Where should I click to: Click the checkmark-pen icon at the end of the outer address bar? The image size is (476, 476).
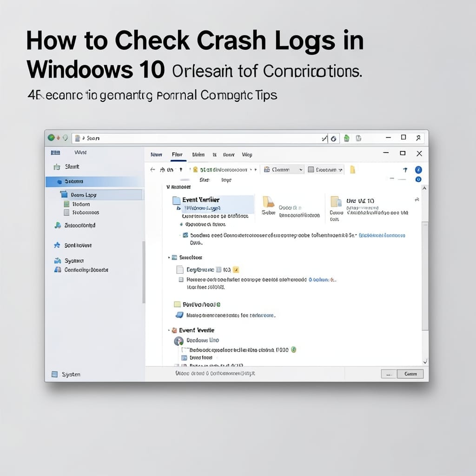324,139
